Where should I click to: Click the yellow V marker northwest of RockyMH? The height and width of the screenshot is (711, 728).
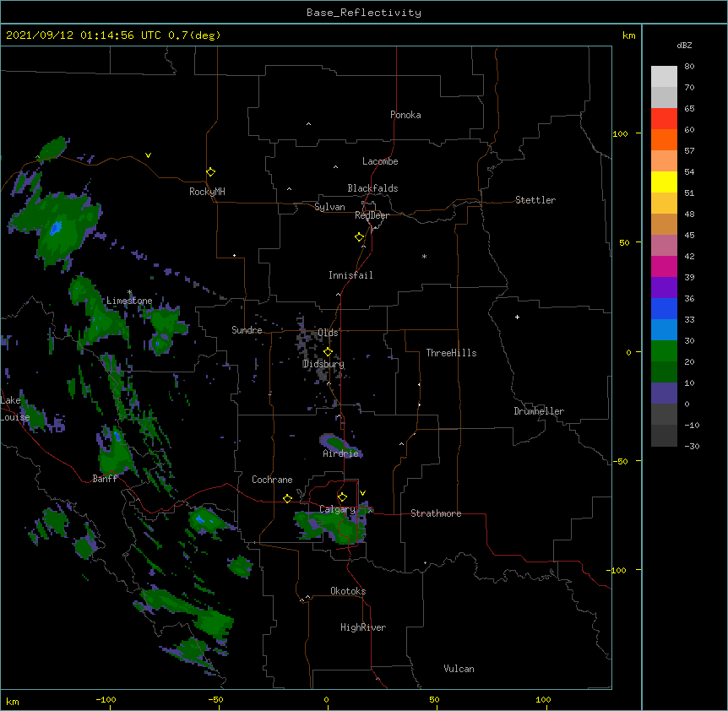148,155
